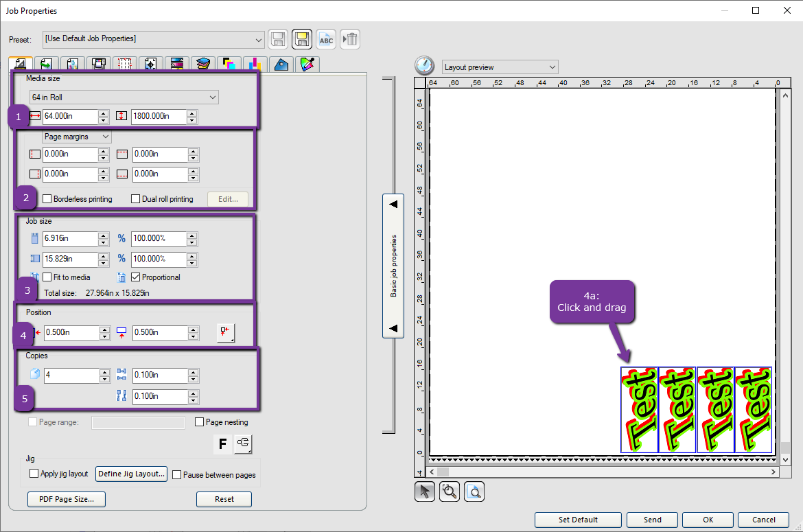The width and height of the screenshot is (803, 532).
Task: Click the zoom-to-fit icon below the preview
Action: pyautogui.click(x=474, y=491)
